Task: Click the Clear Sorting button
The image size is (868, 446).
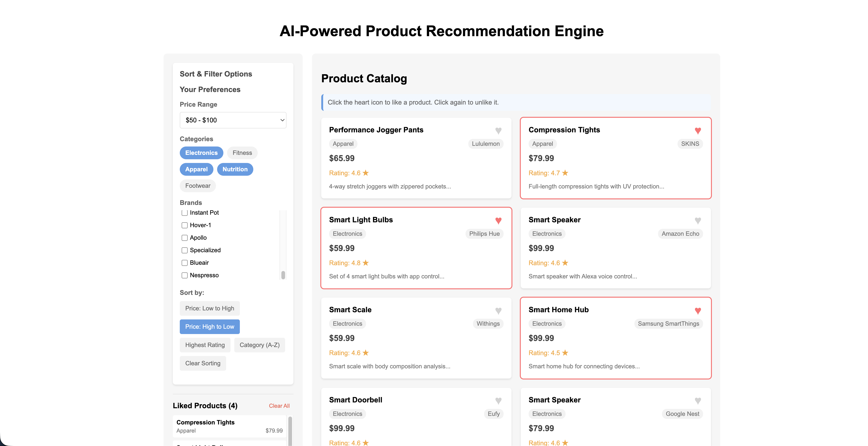Action: coord(203,363)
